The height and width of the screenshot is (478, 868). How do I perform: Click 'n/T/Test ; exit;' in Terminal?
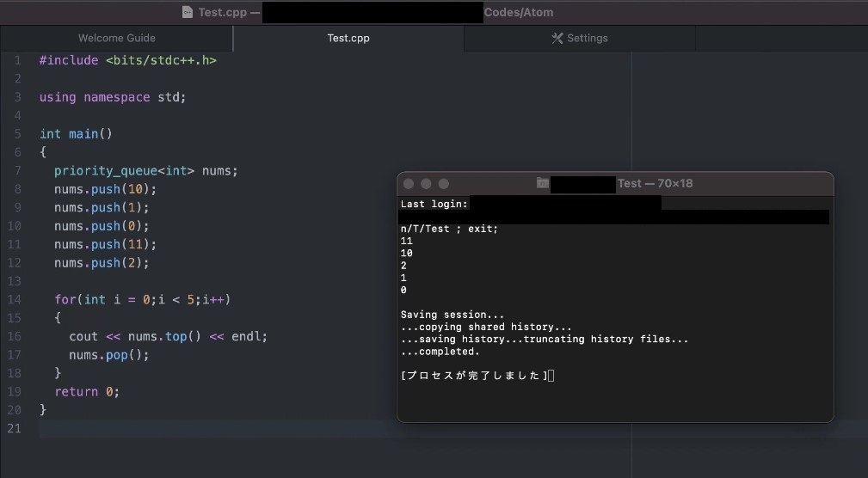click(x=449, y=229)
